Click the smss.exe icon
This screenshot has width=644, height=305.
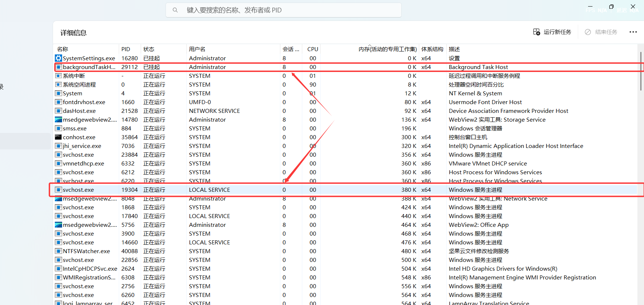click(58, 128)
